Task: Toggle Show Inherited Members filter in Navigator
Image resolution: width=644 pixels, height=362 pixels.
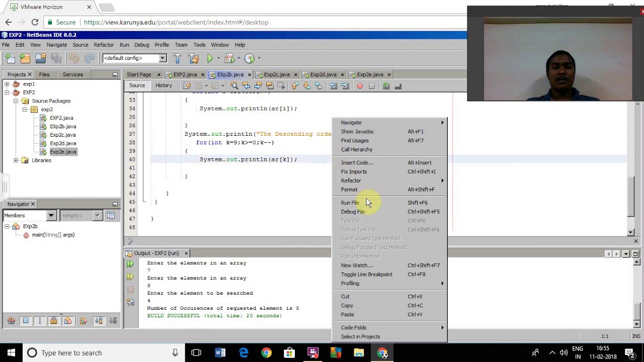Action: click(11, 320)
